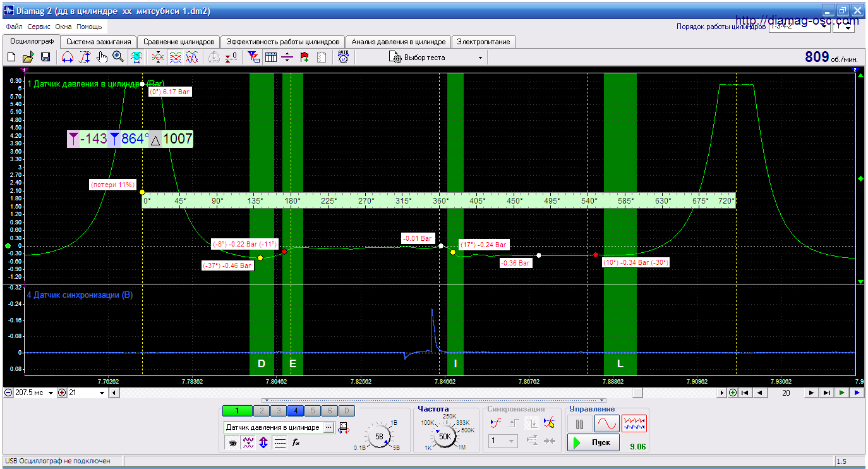
Task: Click the waveform filter icon below sensor name
Action: 248,443
